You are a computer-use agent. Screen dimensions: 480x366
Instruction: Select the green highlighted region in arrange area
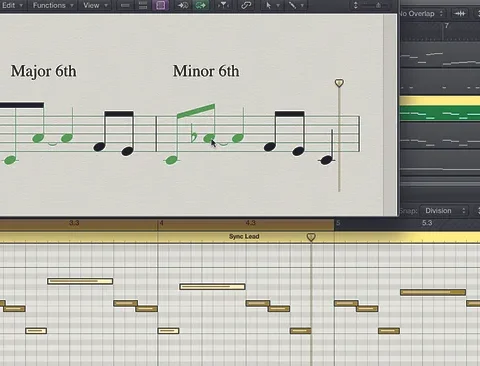(x=440, y=113)
